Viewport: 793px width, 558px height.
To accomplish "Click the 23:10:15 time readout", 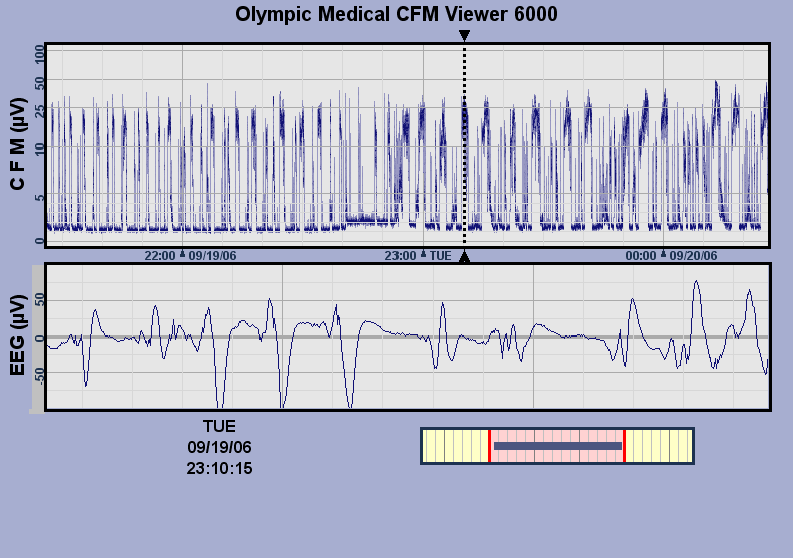I will point(219,468).
